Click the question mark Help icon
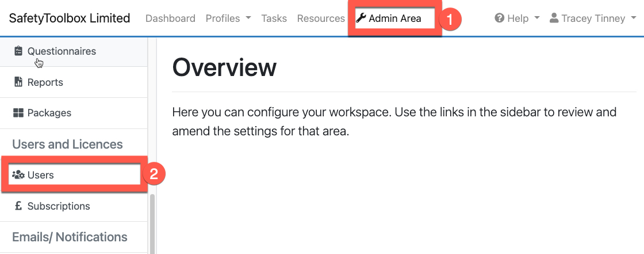The width and height of the screenshot is (644, 254). pos(500,18)
